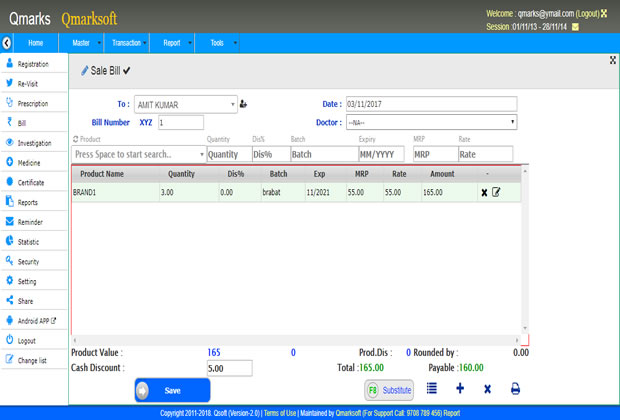Click the Amount column header
Image resolution: width=620 pixels, height=420 pixels.
coord(442,174)
